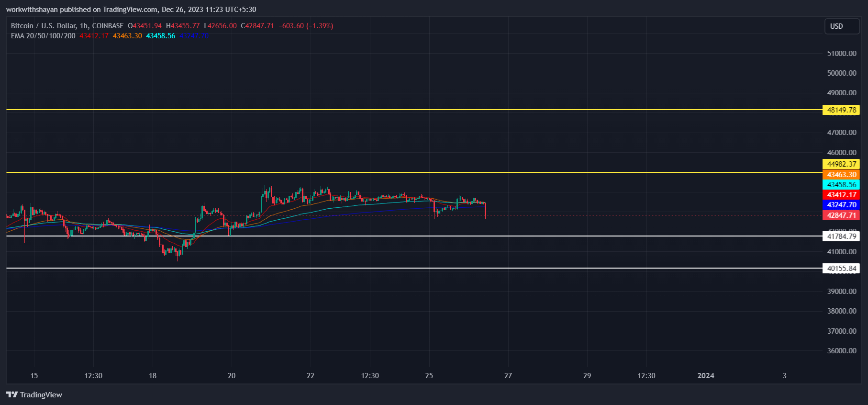This screenshot has width=868, height=405.
Task: Click the 41000.00 price scale value
Action: click(842, 252)
